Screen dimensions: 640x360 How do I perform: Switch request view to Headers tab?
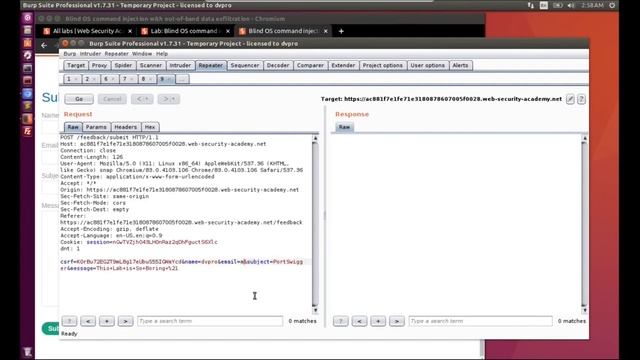click(x=125, y=127)
